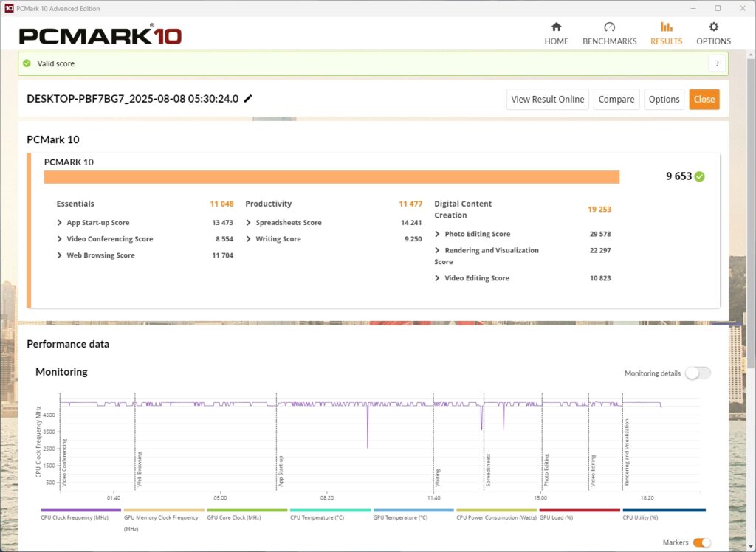Click the pencil icon to rename result

(x=248, y=99)
